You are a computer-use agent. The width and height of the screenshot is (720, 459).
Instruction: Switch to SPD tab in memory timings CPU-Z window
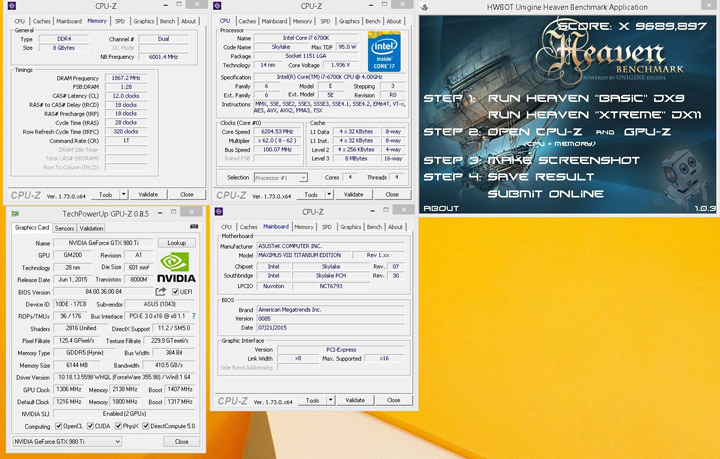(120, 21)
